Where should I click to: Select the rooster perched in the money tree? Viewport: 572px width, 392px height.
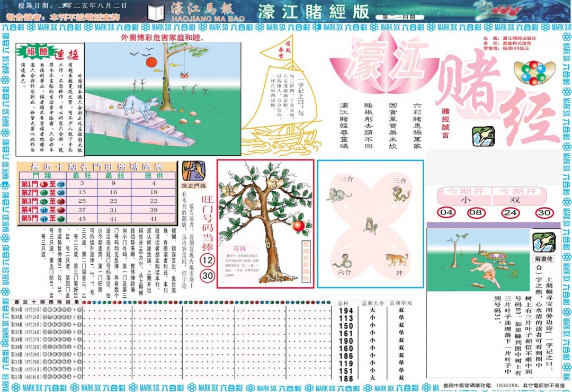251,203
